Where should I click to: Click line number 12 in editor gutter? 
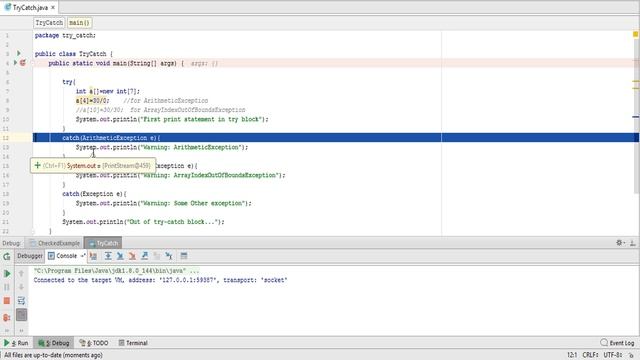coord(6,138)
